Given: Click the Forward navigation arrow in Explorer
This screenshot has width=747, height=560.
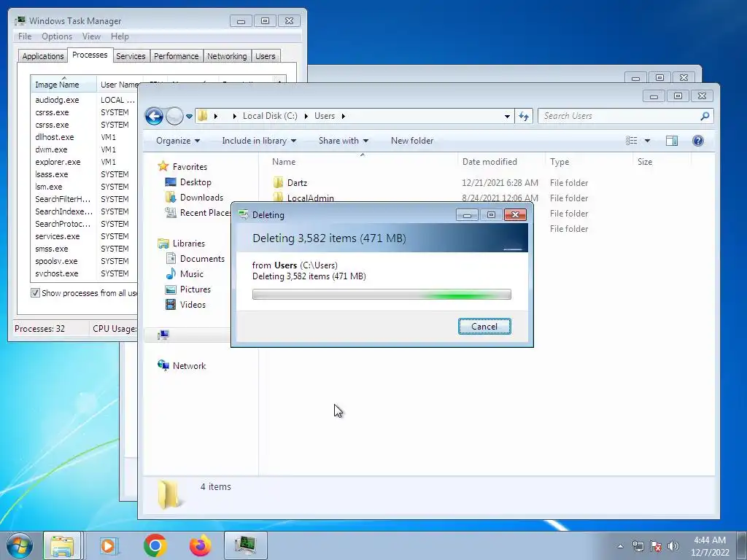Looking at the screenshot, I should [x=174, y=116].
